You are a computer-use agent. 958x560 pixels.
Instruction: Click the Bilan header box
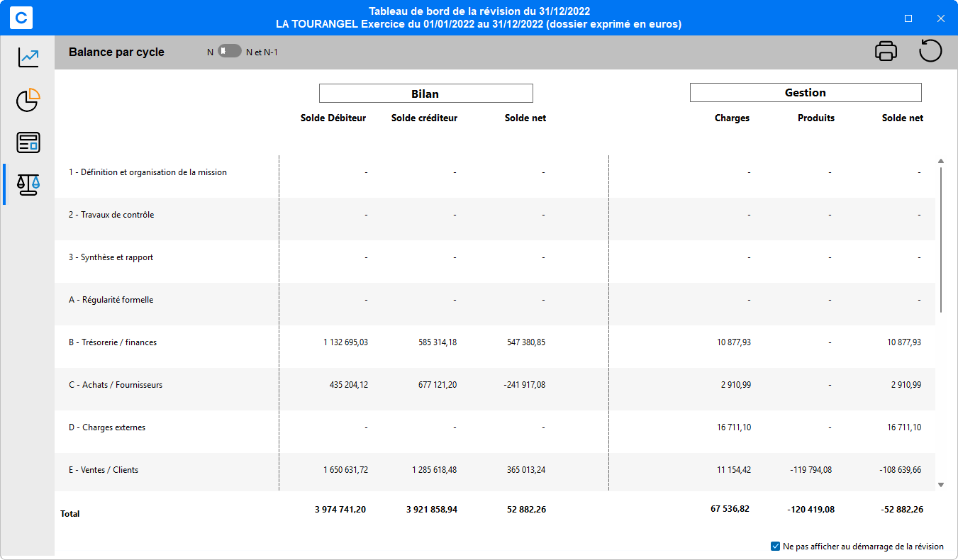pos(425,94)
